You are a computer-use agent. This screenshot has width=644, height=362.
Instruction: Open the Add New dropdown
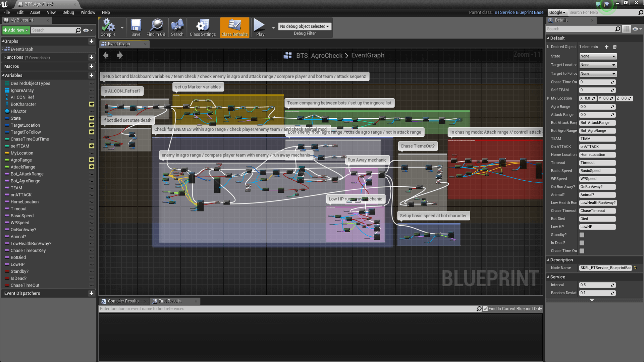tap(16, 30)
